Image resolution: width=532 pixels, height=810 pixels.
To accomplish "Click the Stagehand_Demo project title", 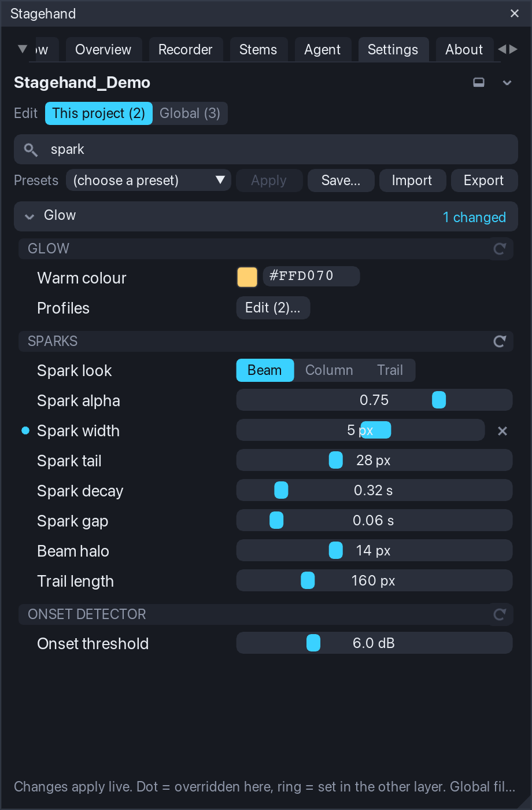I will pyautogui.click(x=82, y=83).
